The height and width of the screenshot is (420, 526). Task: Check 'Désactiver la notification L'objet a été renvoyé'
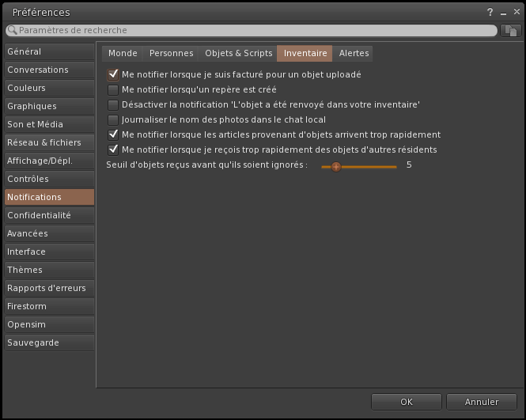coord(113,104)
